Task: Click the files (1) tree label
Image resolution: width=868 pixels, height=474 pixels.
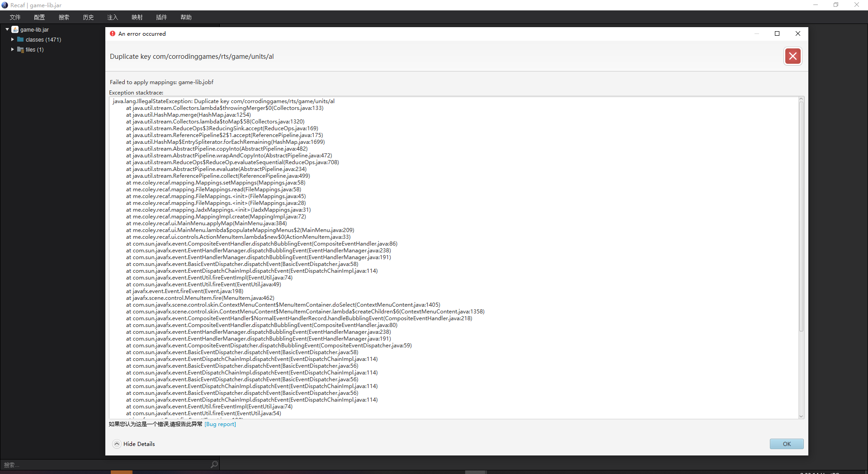Action: (35, 50)
